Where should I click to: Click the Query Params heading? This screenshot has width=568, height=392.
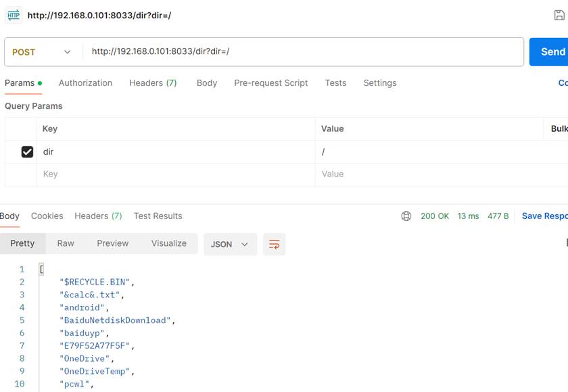tap(34, 106)
